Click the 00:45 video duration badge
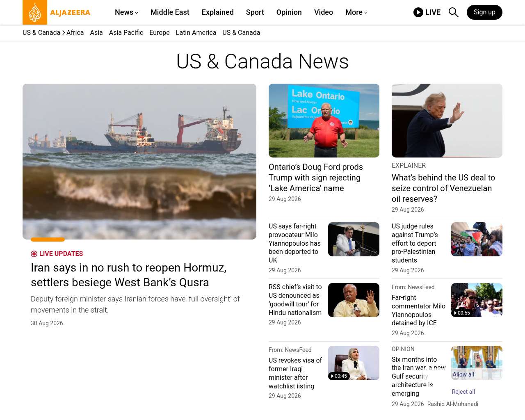 coord(338,376)
